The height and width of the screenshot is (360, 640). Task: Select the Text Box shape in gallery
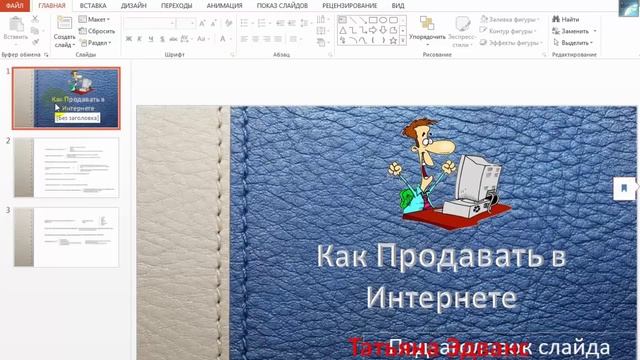pyautogui.click(x=342, y=20)
